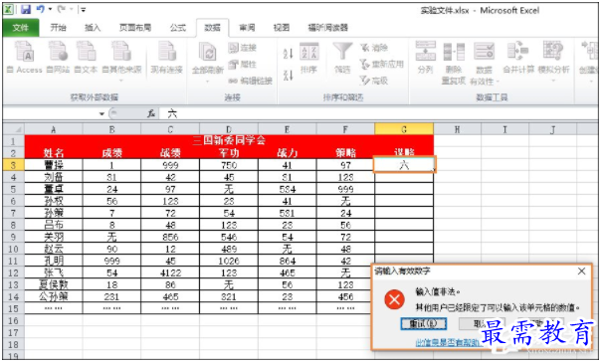Click 高级 (Advanced) filter button
Viewport: 602px width, 364px height.
pyautogui.click(x=374, y=81)
